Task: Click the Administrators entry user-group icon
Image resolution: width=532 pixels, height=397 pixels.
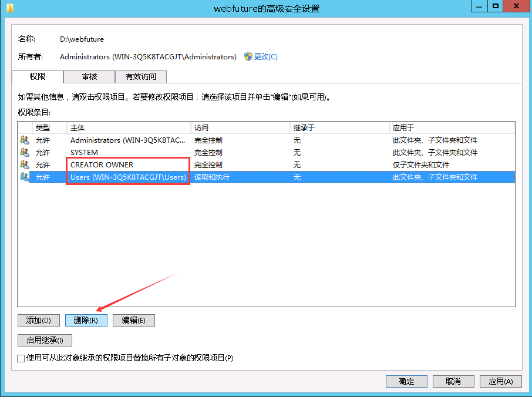Action: (24, 140)
